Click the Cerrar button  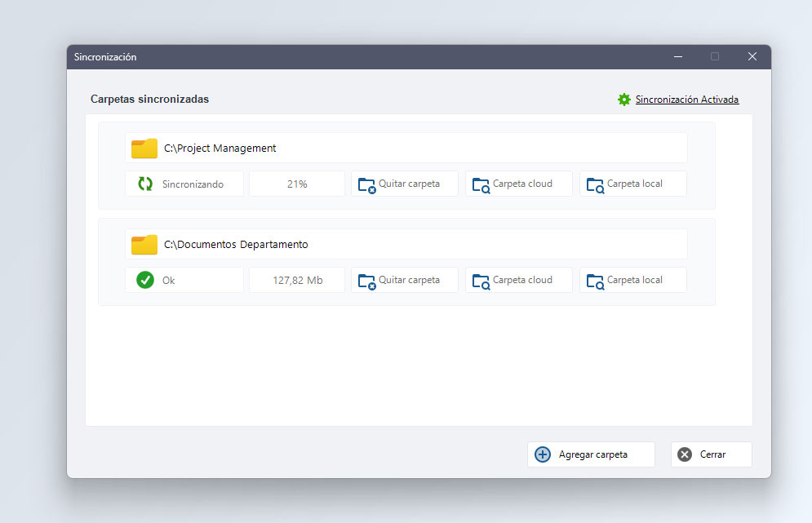point(712,454)
